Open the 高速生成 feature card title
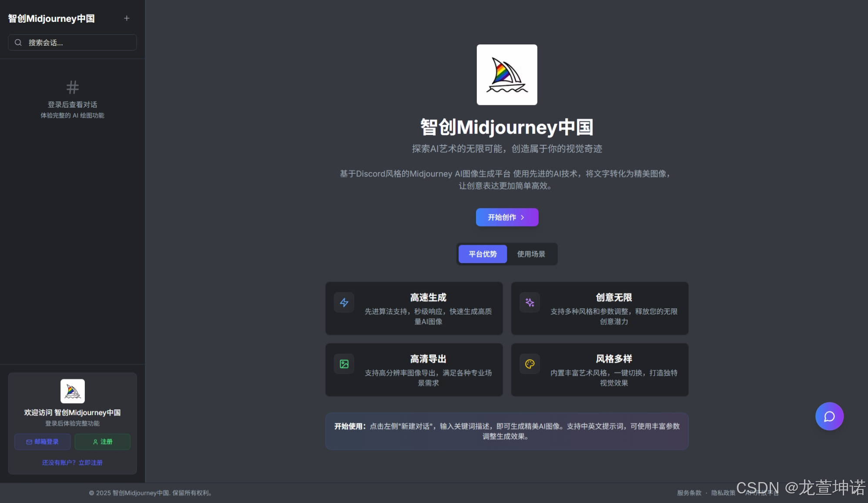This screenshot has height=503, width=868. [428, 297]
